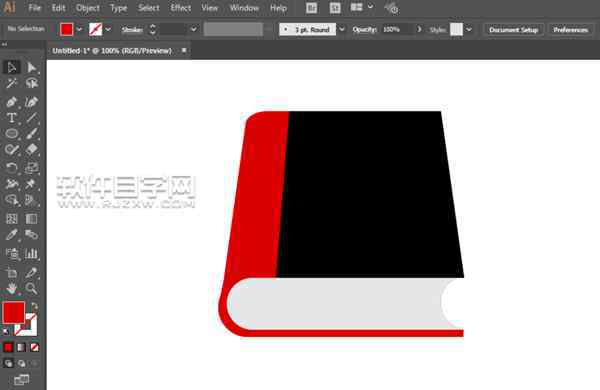Click the red Fill swatch in toolbox

click(x=14, y=313)
